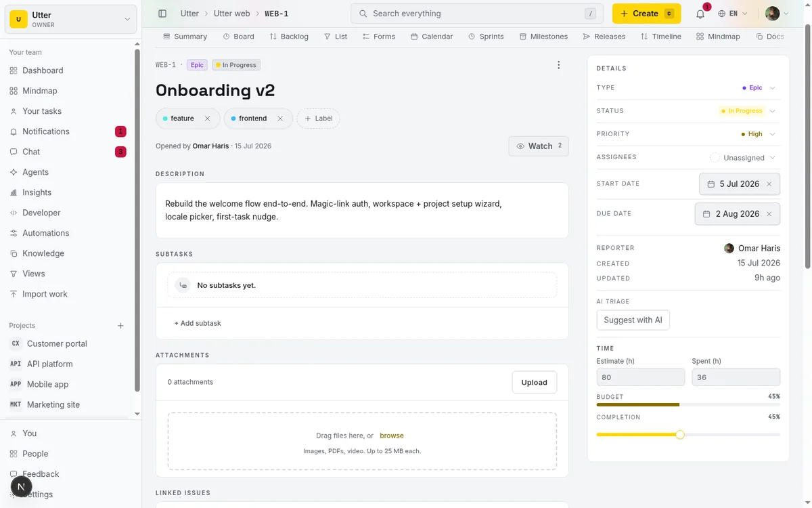Click Add subtask
812x508 pixels.
(198, 324)
